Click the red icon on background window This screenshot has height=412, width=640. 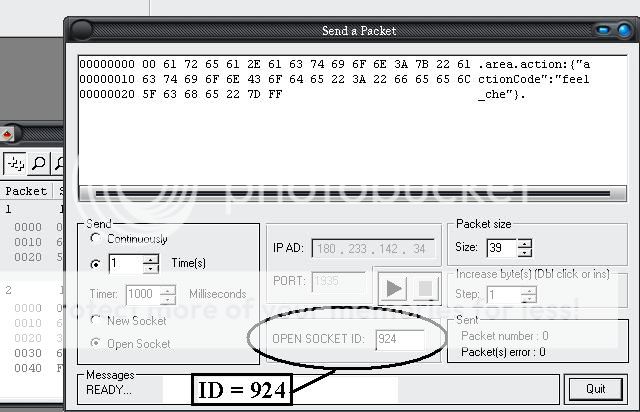[x=7, y=134]
